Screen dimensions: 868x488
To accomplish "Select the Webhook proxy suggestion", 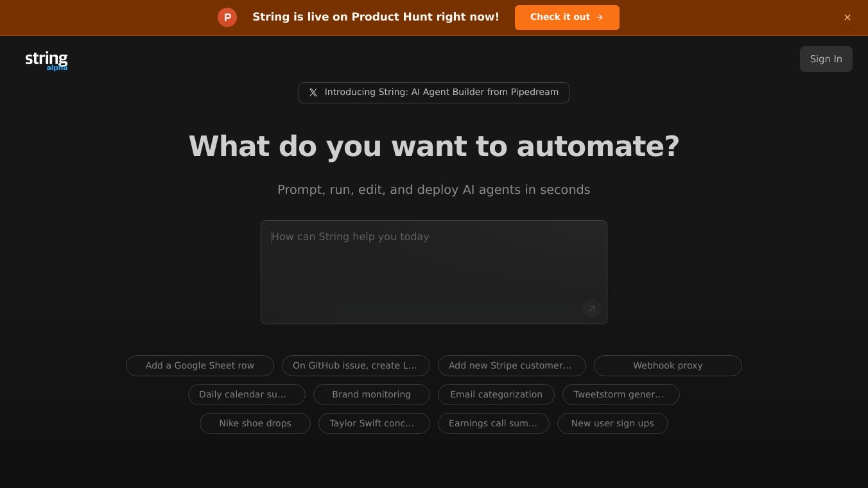I will coord(668,365).
